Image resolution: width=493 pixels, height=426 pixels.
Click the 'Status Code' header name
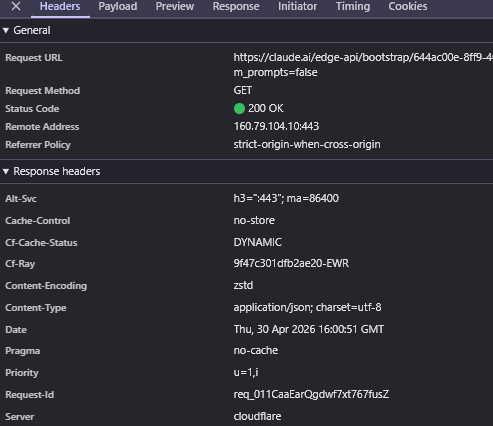(x=32, y=109)
